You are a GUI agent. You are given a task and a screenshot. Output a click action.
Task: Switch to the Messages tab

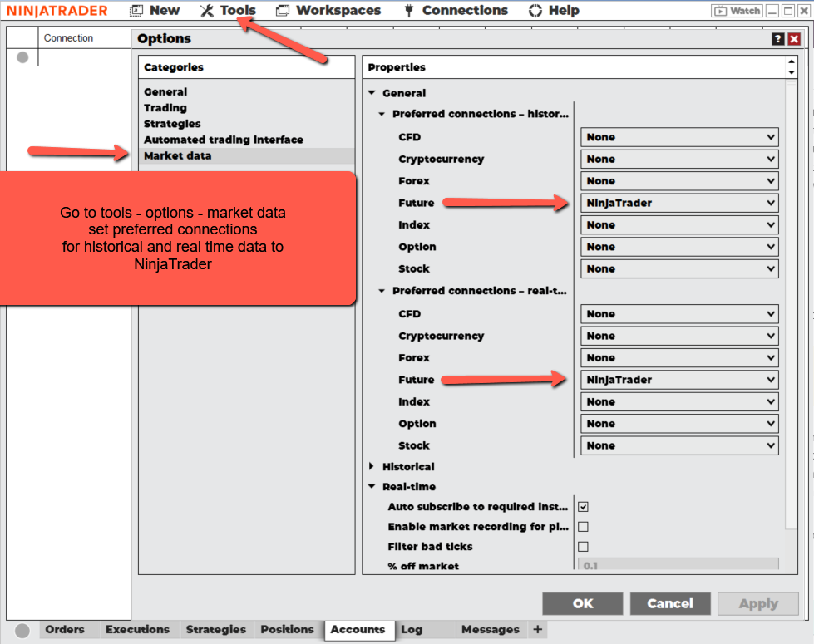pos(490,630)
